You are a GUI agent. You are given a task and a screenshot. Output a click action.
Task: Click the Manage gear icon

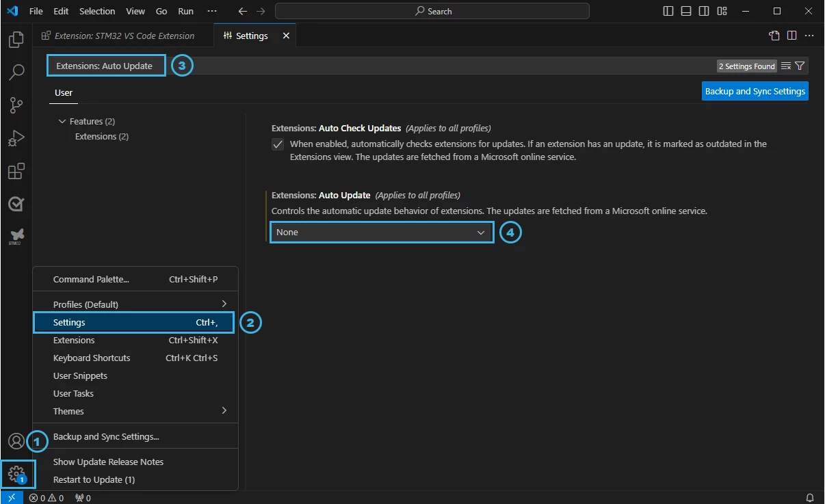(x=16, y=474)
